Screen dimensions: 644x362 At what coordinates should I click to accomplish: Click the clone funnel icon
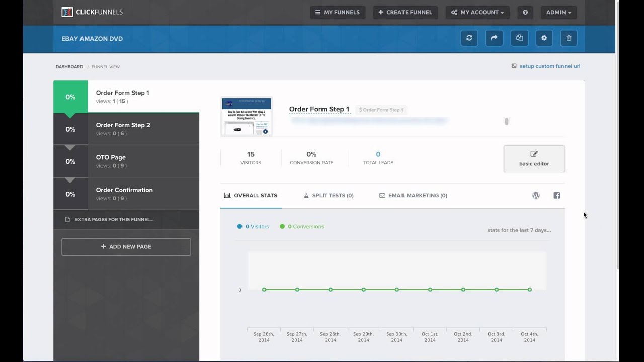click(520, 38)
